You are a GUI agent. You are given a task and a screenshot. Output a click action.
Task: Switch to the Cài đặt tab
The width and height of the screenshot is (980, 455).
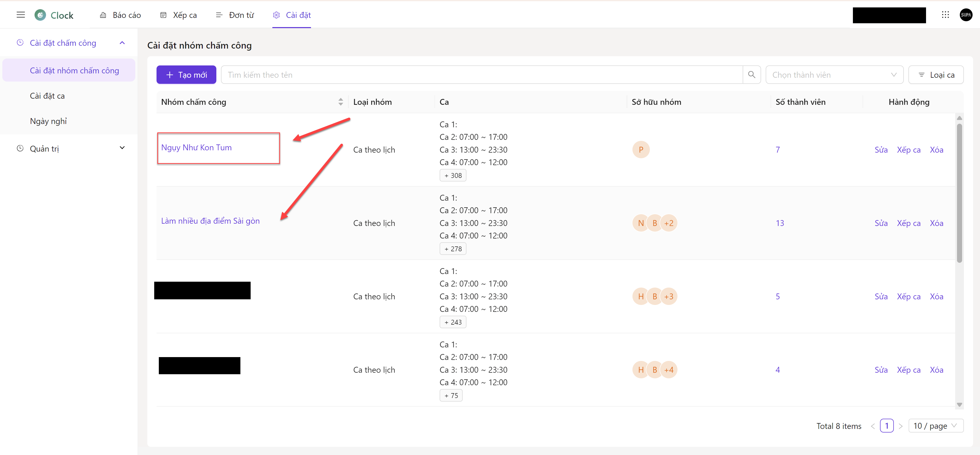point(291,15)
